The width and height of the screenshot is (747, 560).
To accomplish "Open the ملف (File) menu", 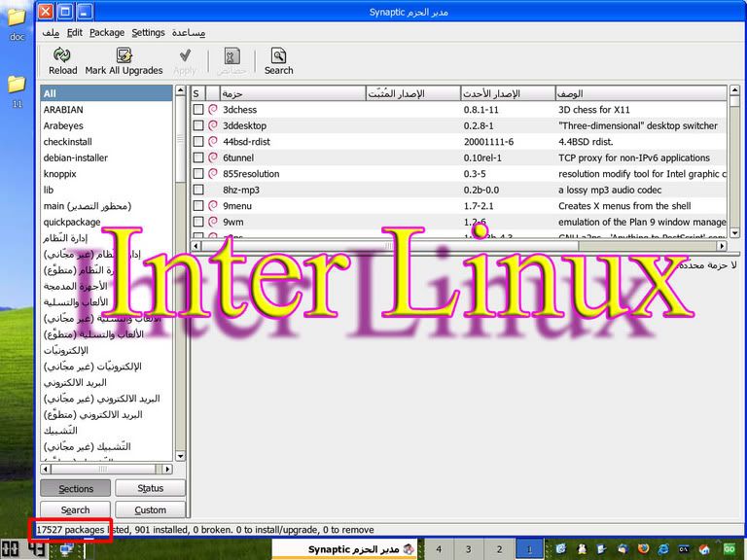I will [51, 33].
